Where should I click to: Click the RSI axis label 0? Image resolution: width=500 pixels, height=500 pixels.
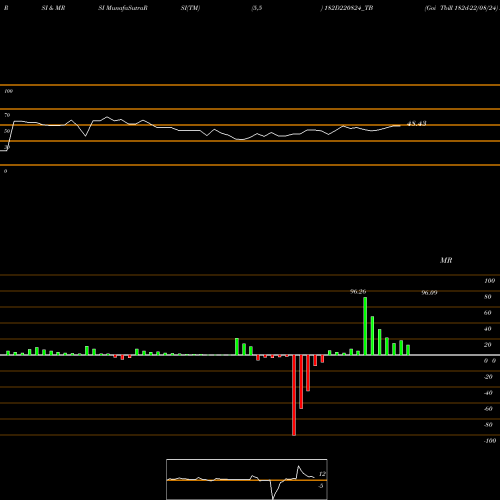tap(5, 171)
